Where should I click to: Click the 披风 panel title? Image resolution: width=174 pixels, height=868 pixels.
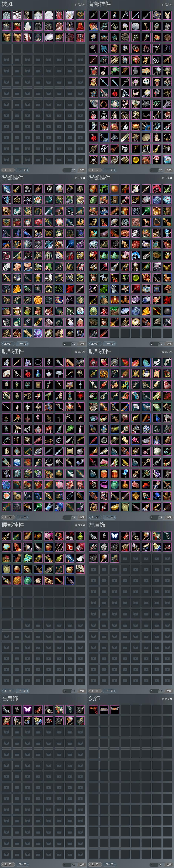tap(7, 4)
